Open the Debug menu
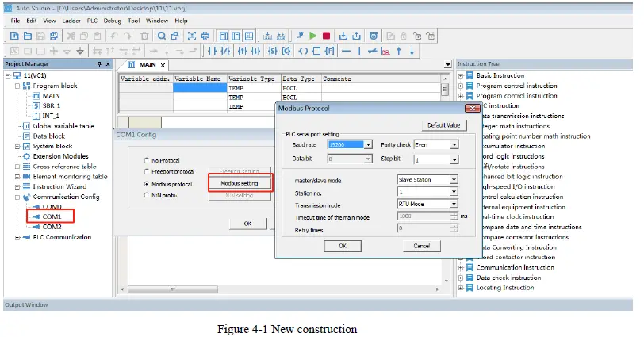644x337 pixels. click(113, 20)
